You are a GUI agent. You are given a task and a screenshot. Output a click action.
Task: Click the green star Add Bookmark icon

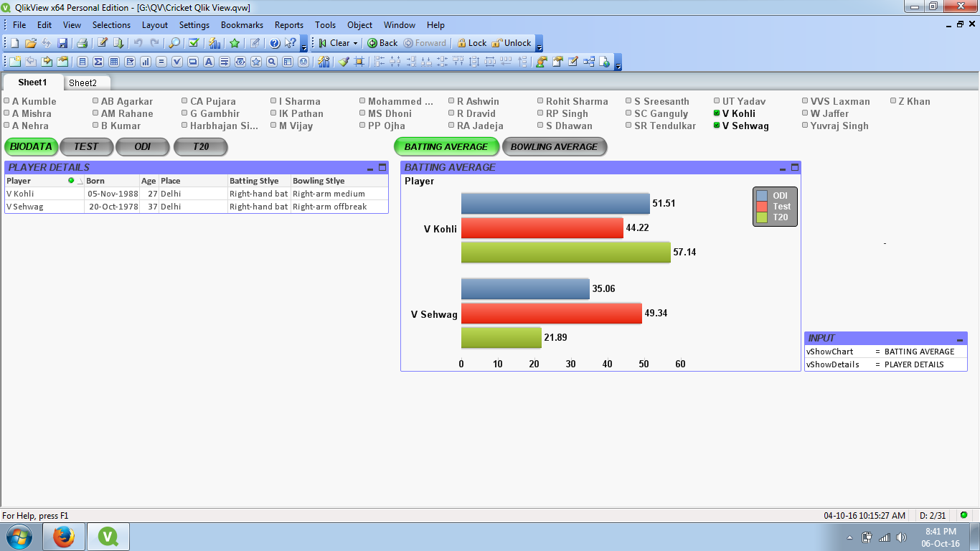235,43
